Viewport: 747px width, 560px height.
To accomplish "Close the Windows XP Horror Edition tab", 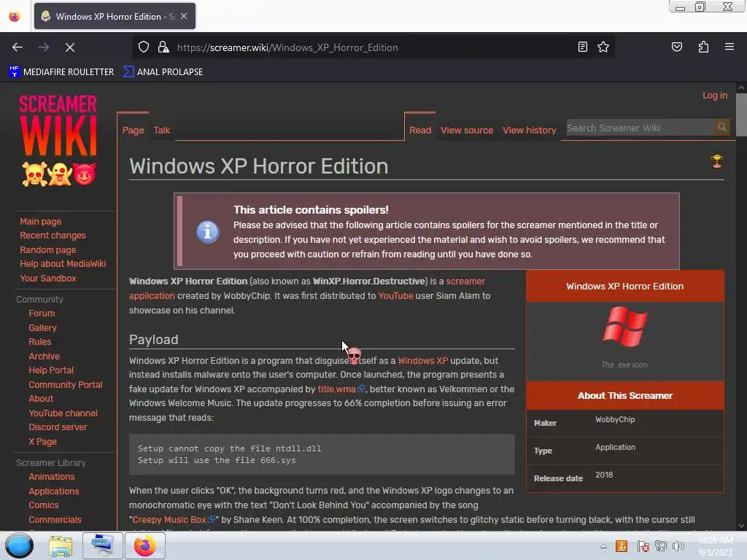I will [x=184, y=16].
